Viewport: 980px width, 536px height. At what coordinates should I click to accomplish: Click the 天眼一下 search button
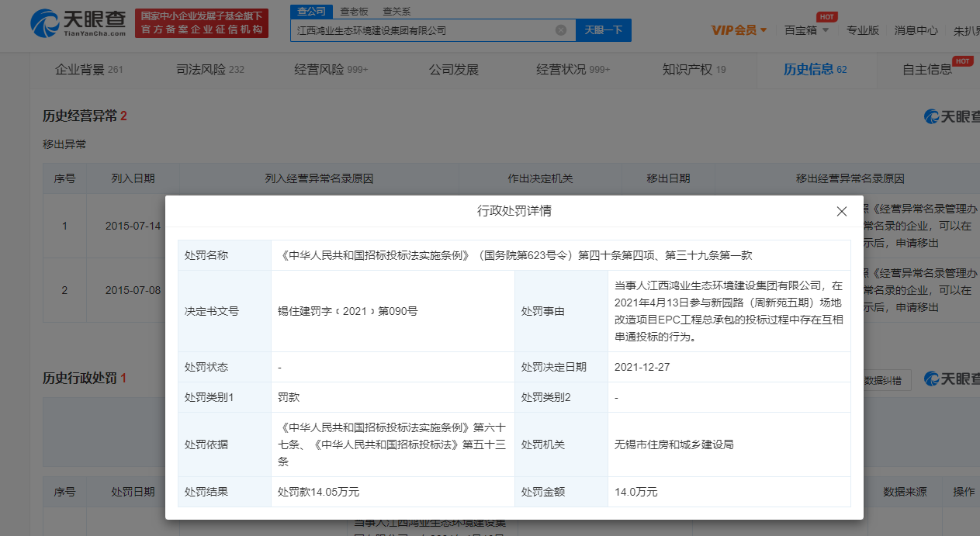[x=603, y=30]
